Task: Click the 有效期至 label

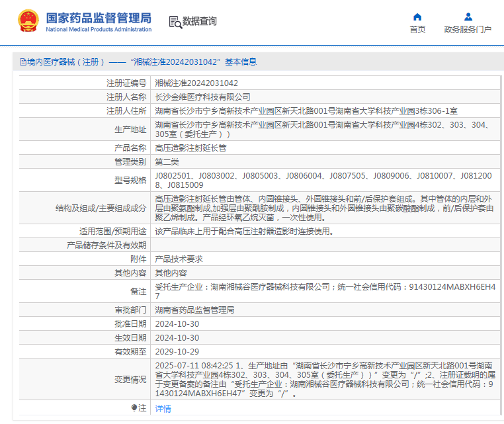Action: [x=130, y=351]
